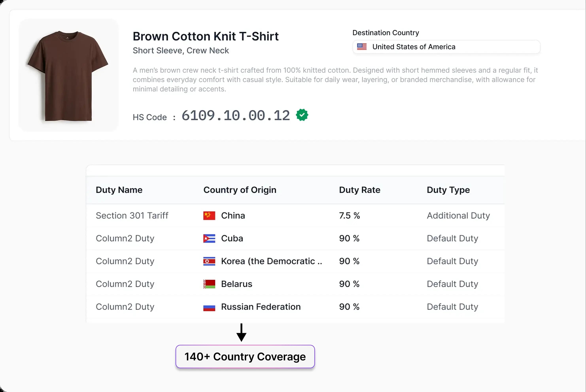Click the United States flag icon
This screenshot has height=392, width=586.
click(x=362, y=47)
